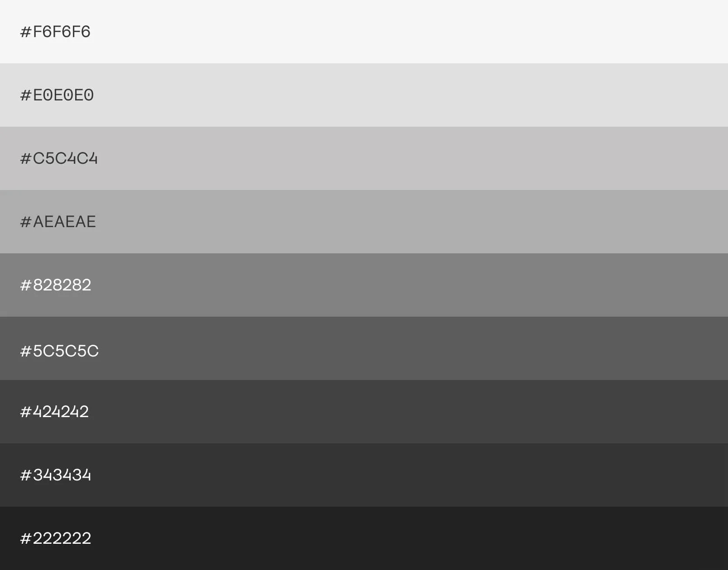Click the #424242 hex code text
The image size is (728, 570).
54,412
